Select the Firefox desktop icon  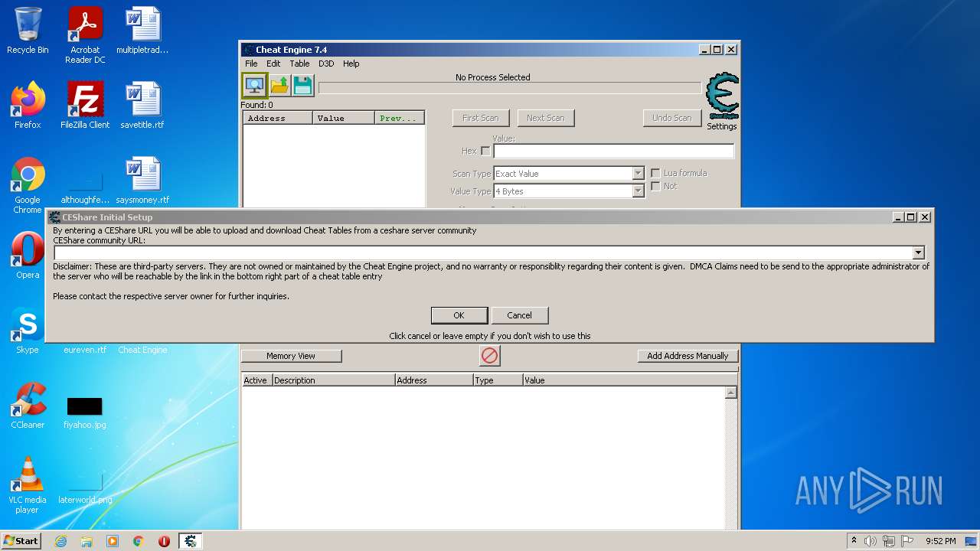(x=28, y=106)
